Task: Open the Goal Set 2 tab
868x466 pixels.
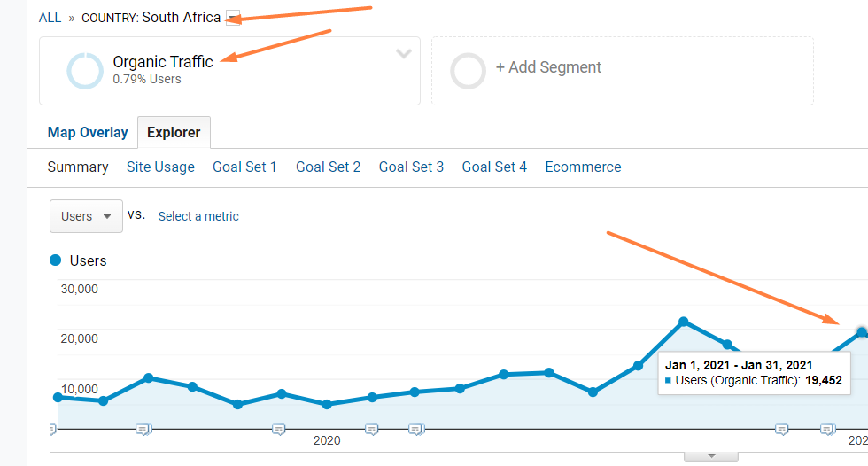Action: coord(329,167)
